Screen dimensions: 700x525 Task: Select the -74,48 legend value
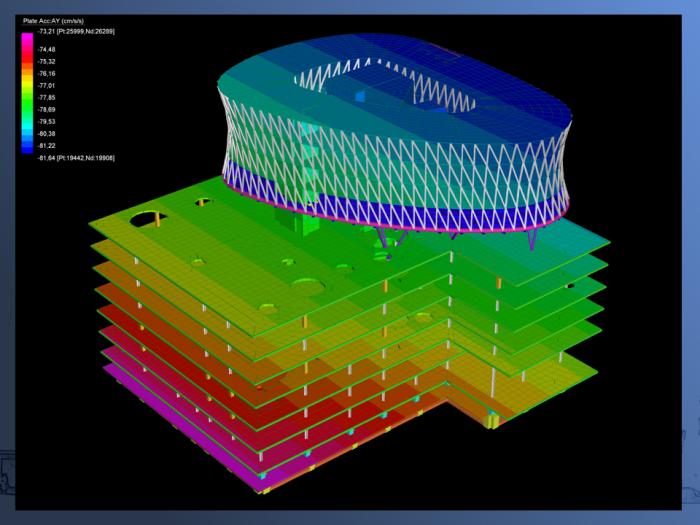click(47, 49)
